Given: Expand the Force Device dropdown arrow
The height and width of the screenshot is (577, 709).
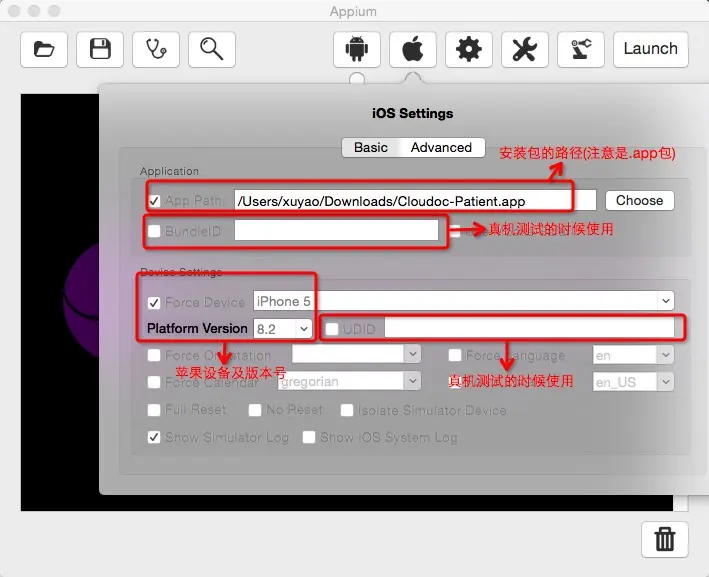Looking at the screenshot, I should point(666,301).
